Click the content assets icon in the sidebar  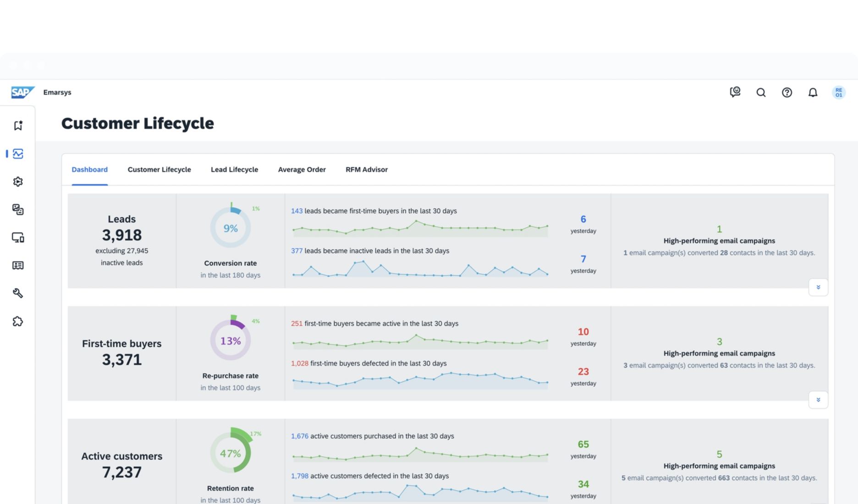17,210
